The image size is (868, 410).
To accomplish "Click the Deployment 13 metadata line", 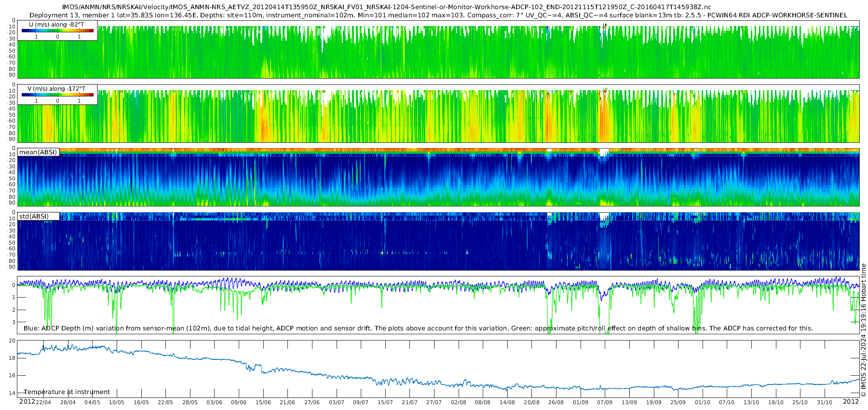I will click(438, 15).
